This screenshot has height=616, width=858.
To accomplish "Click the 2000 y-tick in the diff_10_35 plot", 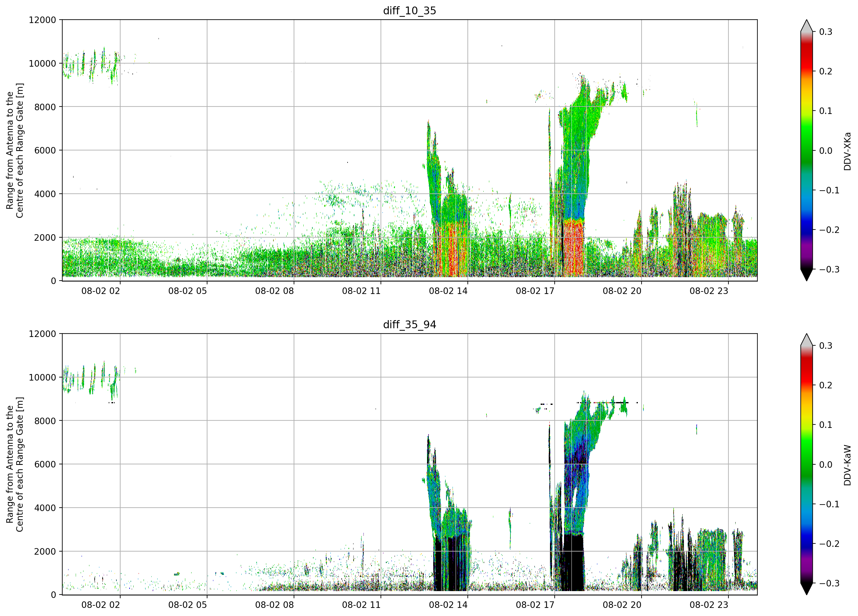I will tap(45, 238).
